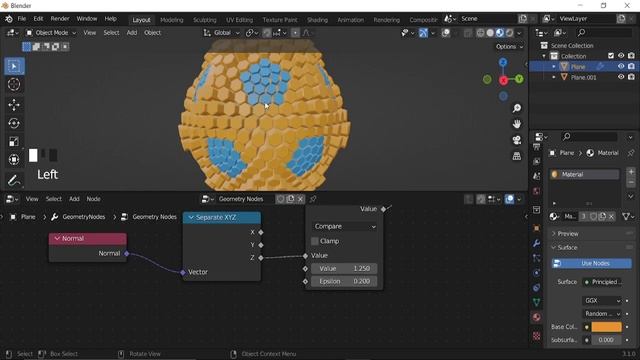Image resolution: width=640 pixels, height=360 pixels.
Task: Activate the Cursor tool
Action: pyautogui.click(x=14, y=84)
